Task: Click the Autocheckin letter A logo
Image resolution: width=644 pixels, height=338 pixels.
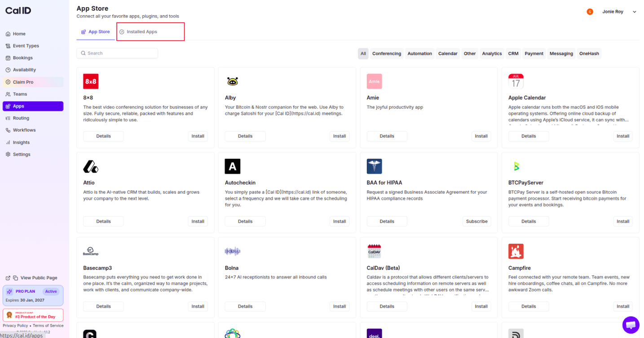Action: tap(233, 167)
